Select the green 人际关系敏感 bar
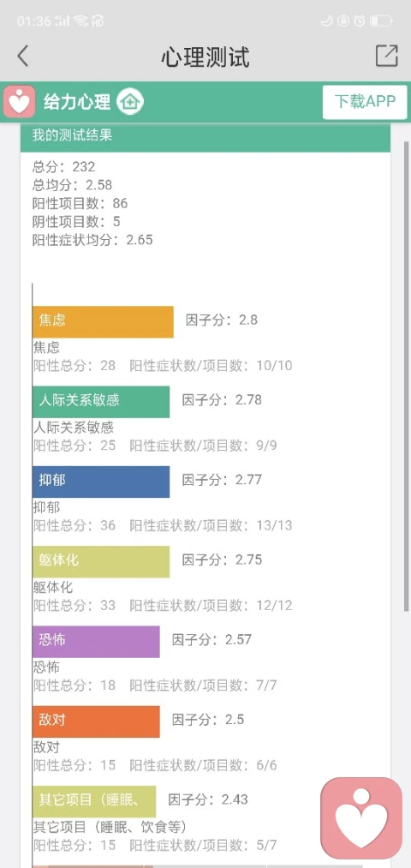The width and height of the screenshot is (411, 868). (101, 402)
